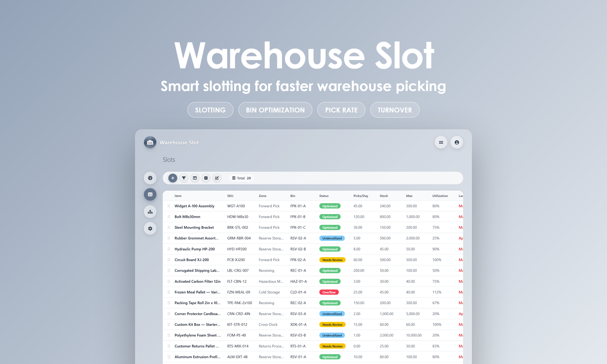Image resolution: width=607 pixels, height=364 pixels.
Task: Click the Total: 20 record count
Action: (241, 178)
